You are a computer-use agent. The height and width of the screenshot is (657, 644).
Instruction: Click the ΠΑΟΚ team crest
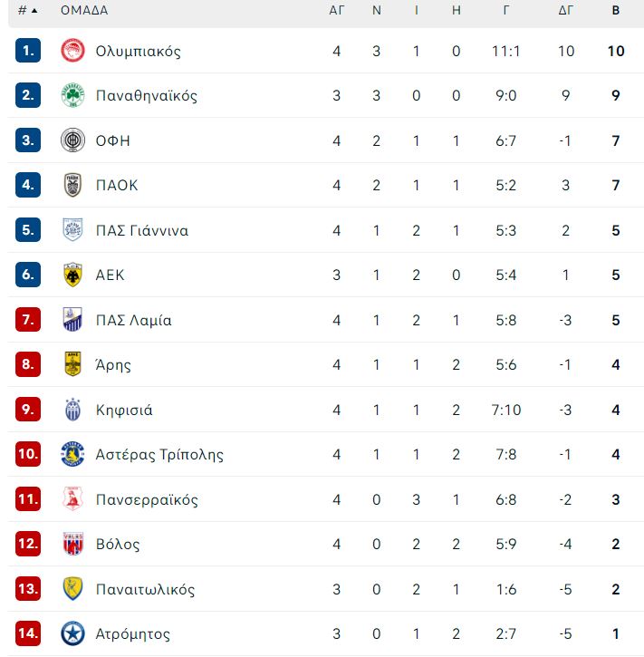72,185
